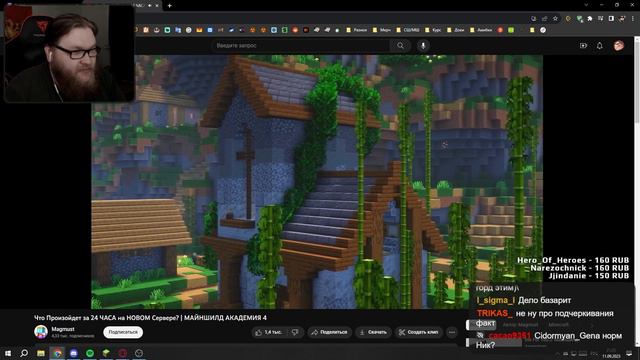The width and height of the screenshot is (640, 360).
Task: Bookmark this page with star icon
Action: pos(555,18)
